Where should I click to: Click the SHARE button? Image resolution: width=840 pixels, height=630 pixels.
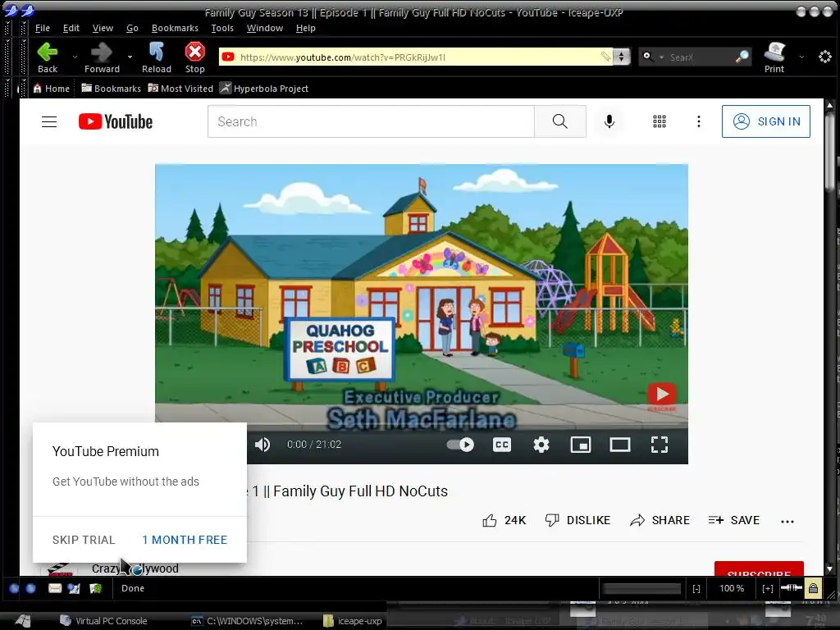(x=660, y=520)
